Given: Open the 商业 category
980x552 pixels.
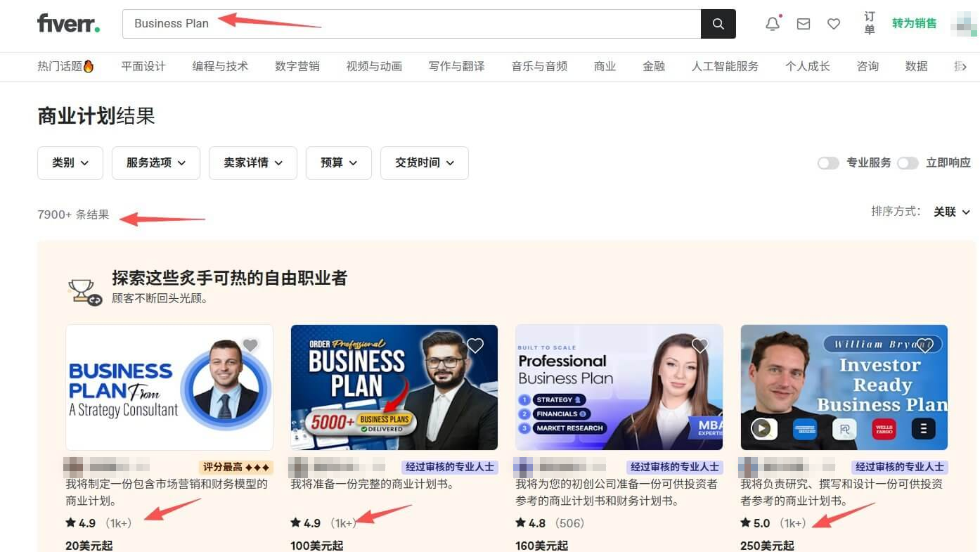Looking at the screenshot, I should 605,66.
